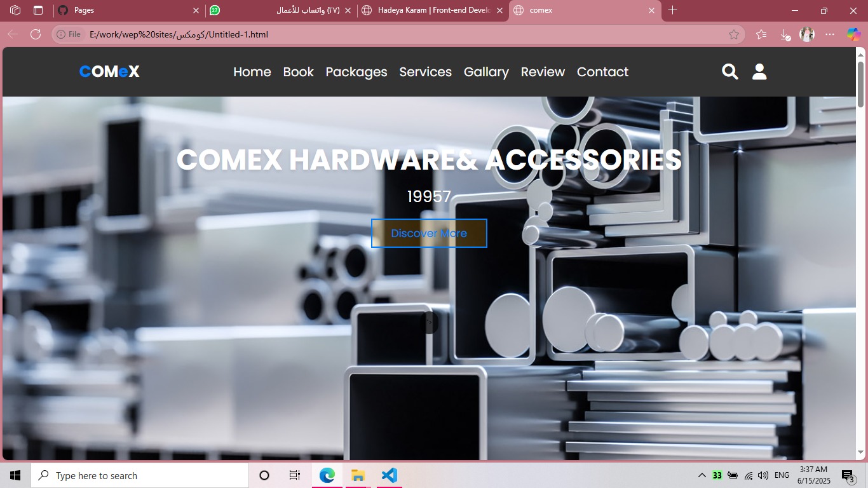Close the comex tab
868x488 pixels.
651,10
